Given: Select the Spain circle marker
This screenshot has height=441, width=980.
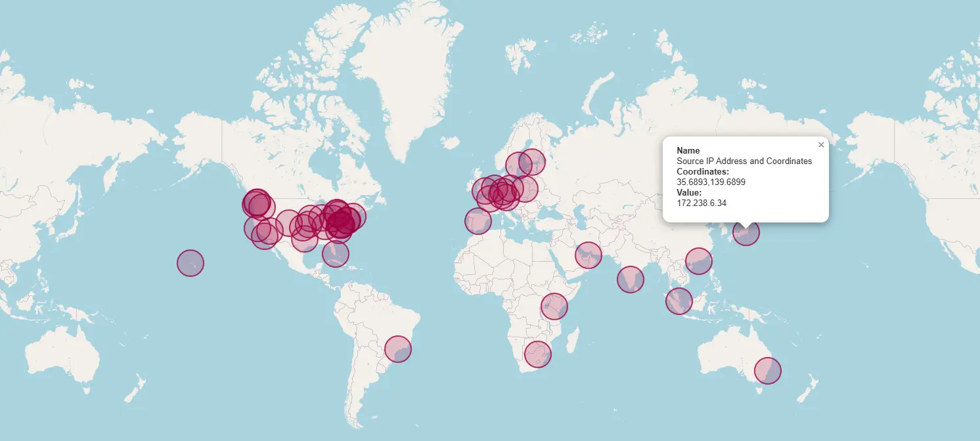Looking at the screenshot, I should pyautogui.click(x=478, y=220).
